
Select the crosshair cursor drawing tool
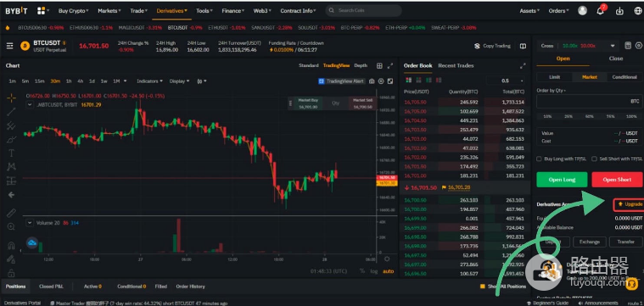11,97
